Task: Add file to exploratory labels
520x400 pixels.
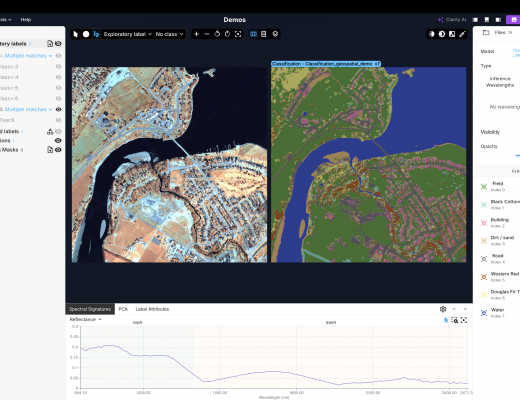Action: pos(50,44)
